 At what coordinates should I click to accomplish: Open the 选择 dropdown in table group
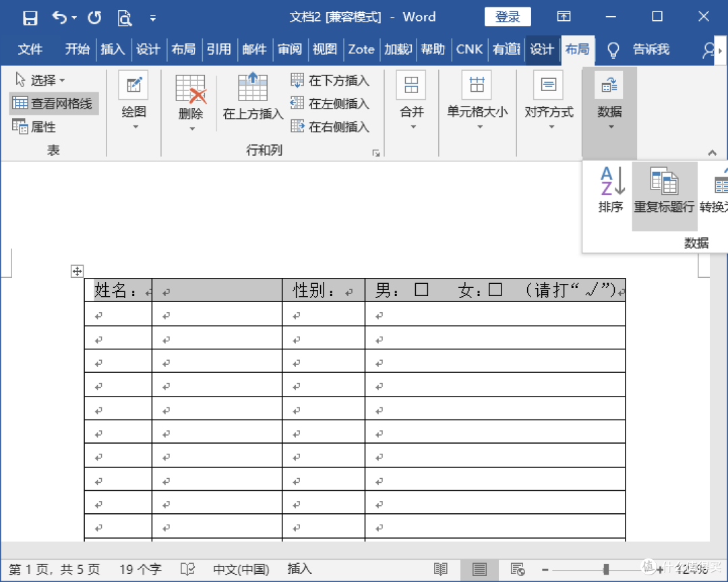point(40,80)
